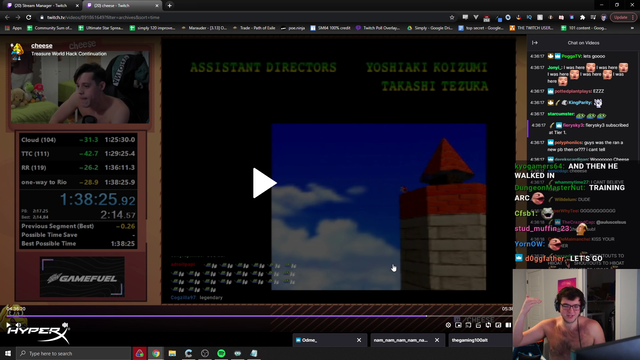This screenshot has height=360, width=640.
Task: Open the red taskbar app icon beside search
Action: click(x=140, y=353)
